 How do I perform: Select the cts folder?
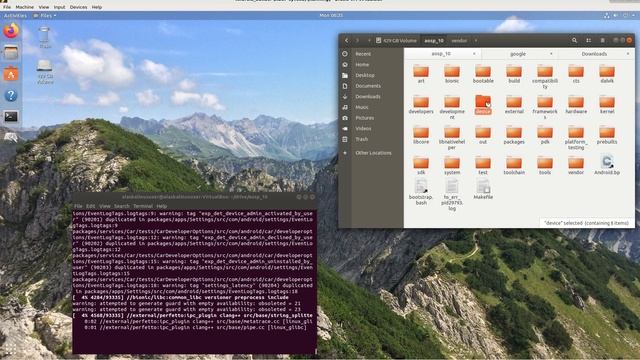coord(576,74)
